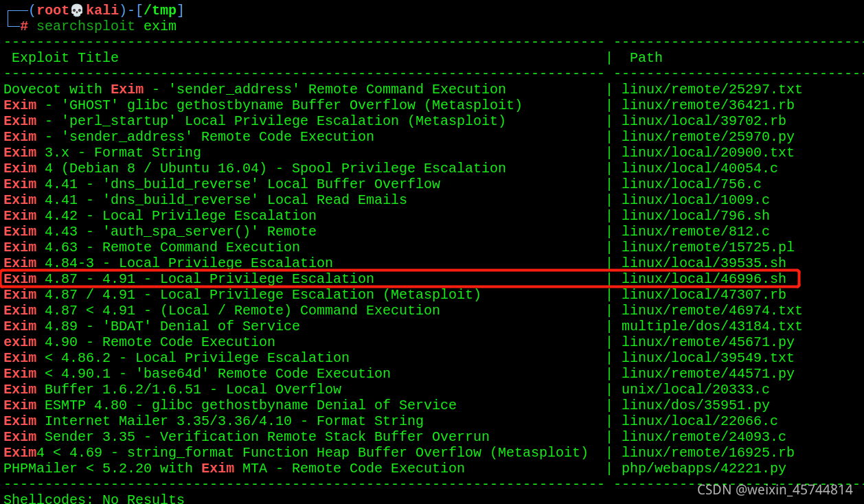This screenshot has height=504, width=864.
Task: Click the Exim 4.84-3 Local Privilege Escalation row
Action: point(168,263)
